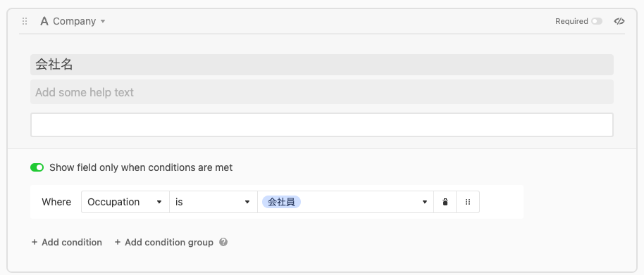The width and height of the screenshot is (644, 275).
Task: Delete the Occupation condition with trash icon
Action: coord(445,202)
